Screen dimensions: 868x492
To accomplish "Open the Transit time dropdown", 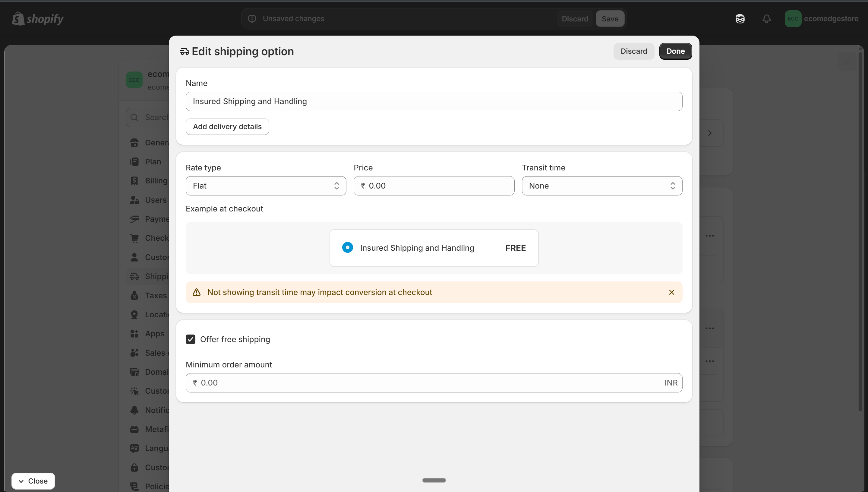I will point(602,186).
